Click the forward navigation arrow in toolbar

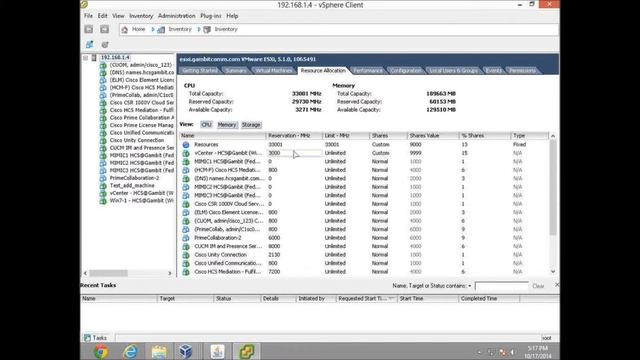104,29
